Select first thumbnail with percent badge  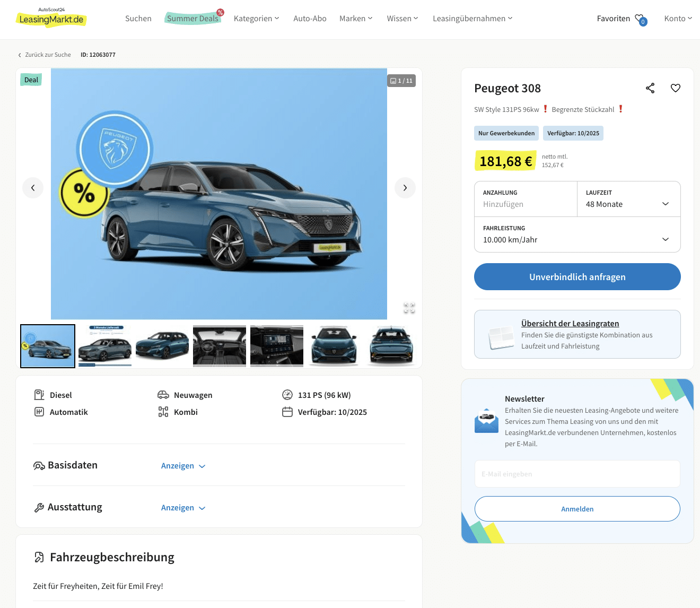coord(48,346)
